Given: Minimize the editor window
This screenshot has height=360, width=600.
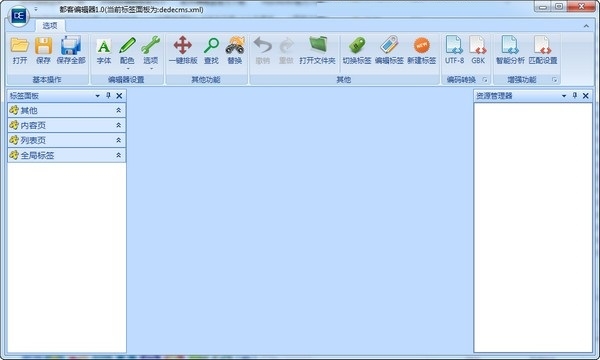Looking at the screenshot, I should [x=543, y=7].
